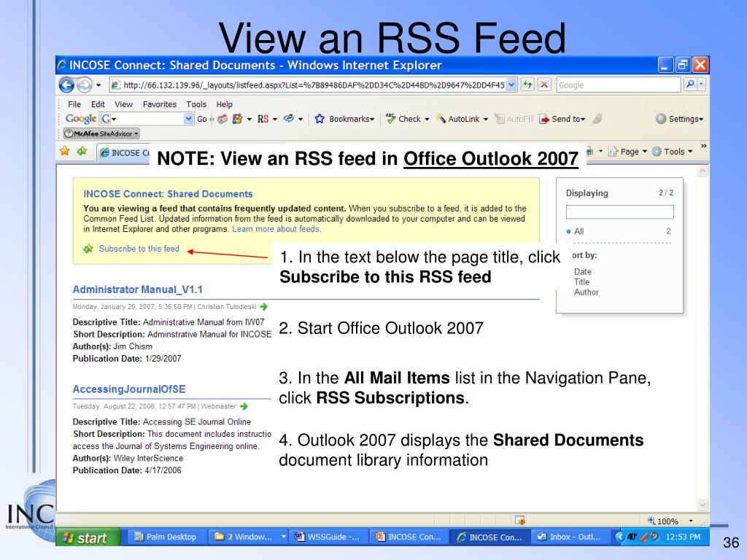The width and height of the screenshot is (747, 560).
Task: Click the magnifier search button
Action: 689,85
